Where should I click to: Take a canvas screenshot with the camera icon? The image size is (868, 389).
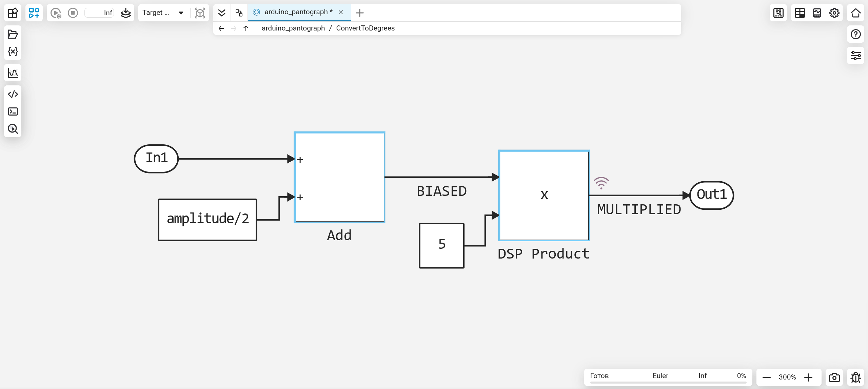(834, 377)
